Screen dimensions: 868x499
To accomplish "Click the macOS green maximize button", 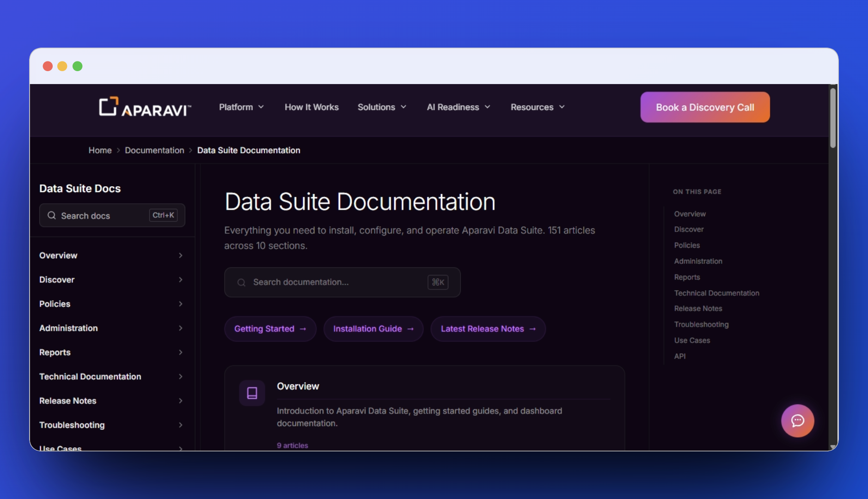I will pyautogui.click(x=78, y=66).
